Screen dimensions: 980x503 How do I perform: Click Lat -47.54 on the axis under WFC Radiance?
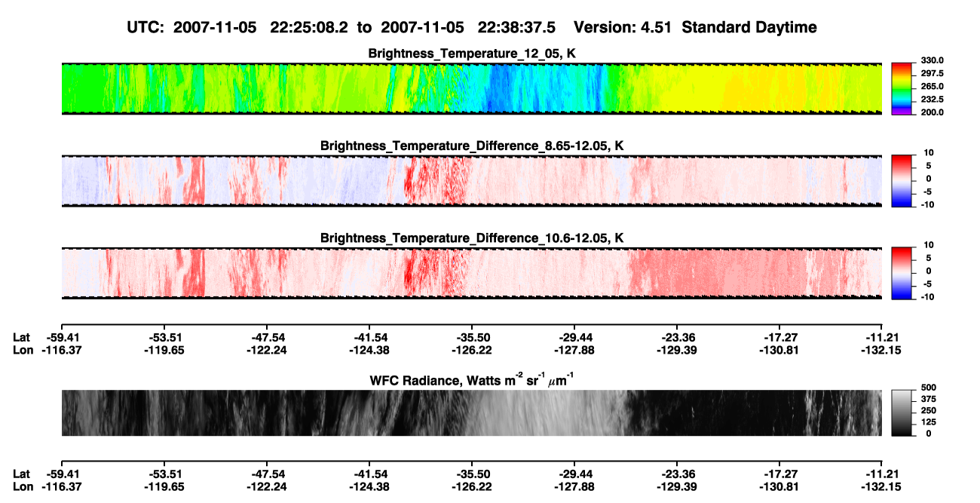pyautogui.click(x=266, y=474)
